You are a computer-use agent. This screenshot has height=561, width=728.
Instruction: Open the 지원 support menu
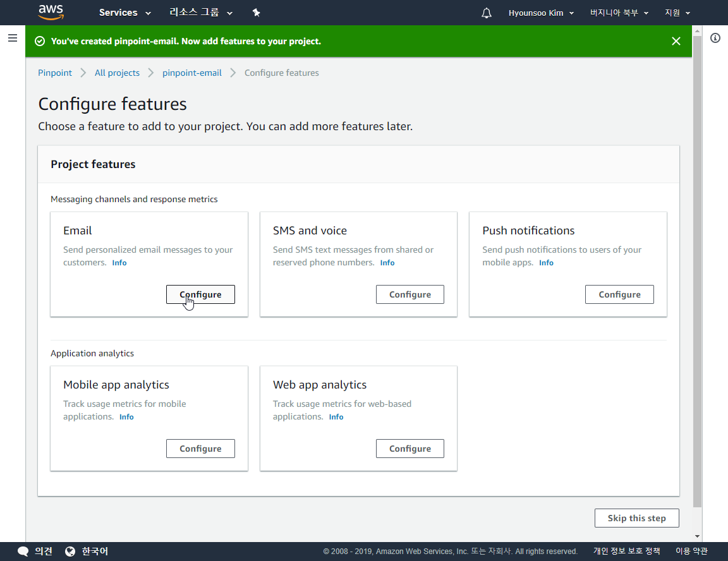tap(677, 13)
